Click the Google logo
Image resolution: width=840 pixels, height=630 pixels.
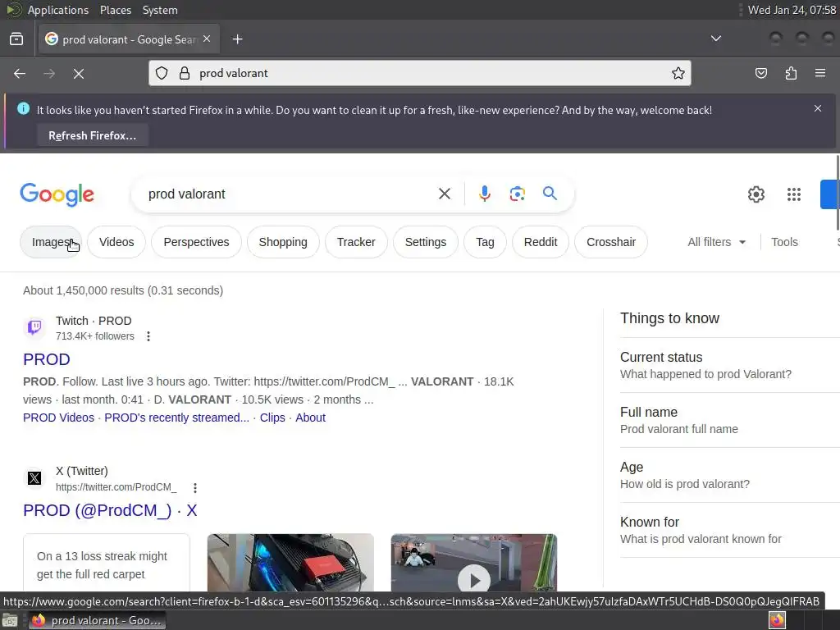[x=57, y=194]
